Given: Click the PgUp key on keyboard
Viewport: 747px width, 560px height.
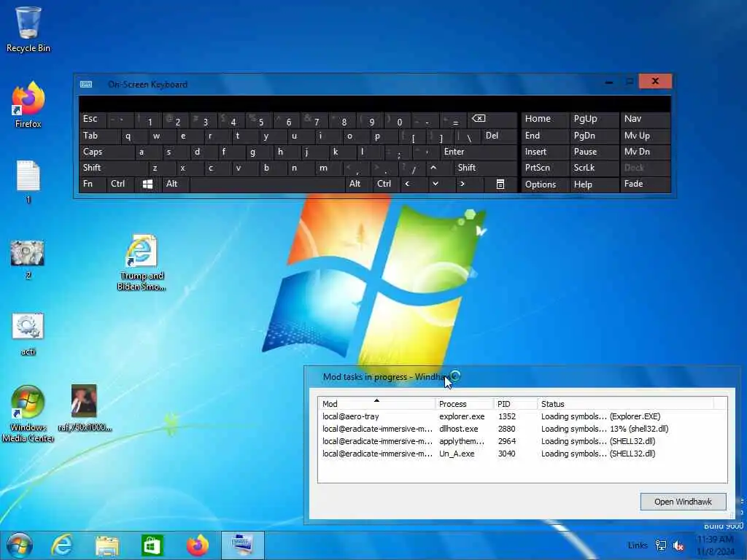Looking at the screenshot, I should pos(594,120).
